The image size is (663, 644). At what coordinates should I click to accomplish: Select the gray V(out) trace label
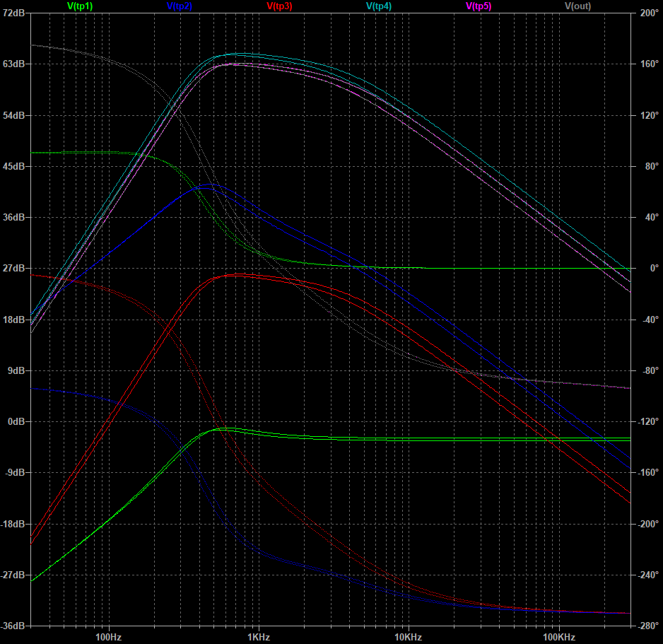(x=577, y=6)
